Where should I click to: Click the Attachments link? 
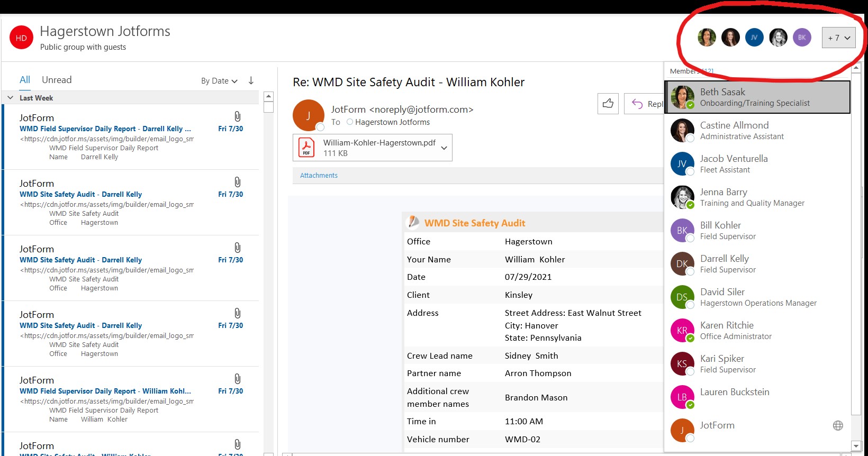click(x=319, y=176)
